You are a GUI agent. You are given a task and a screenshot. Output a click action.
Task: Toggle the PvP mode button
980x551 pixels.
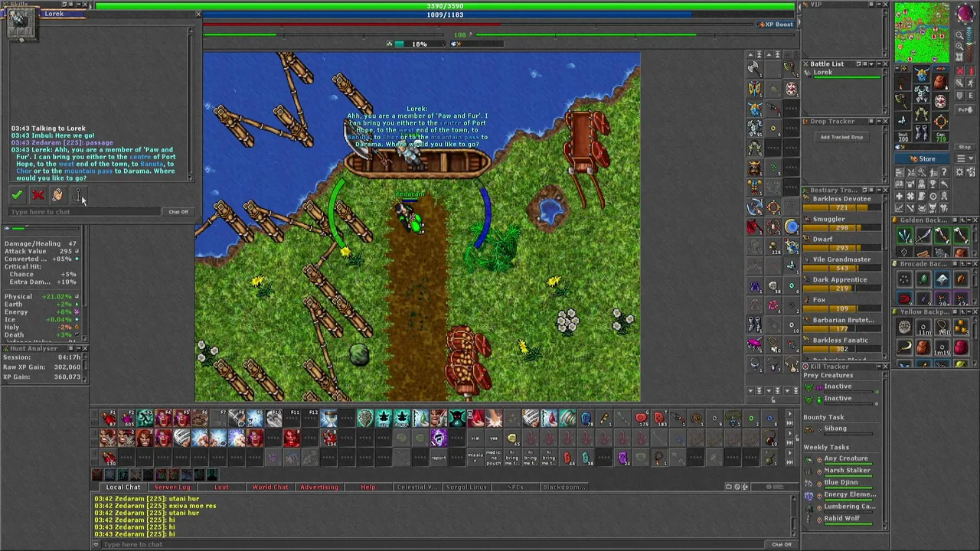(x=965, y=109)
